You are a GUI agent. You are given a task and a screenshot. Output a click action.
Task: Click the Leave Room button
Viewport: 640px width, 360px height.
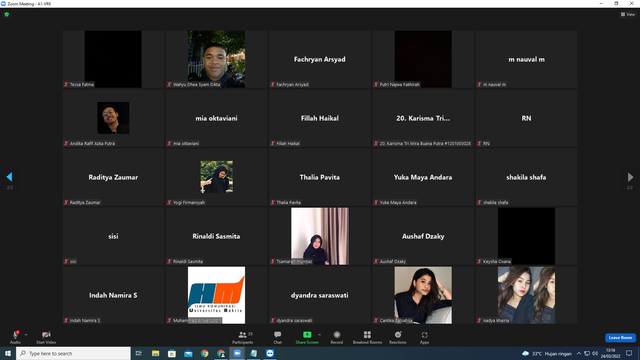(x=620, y=338)
